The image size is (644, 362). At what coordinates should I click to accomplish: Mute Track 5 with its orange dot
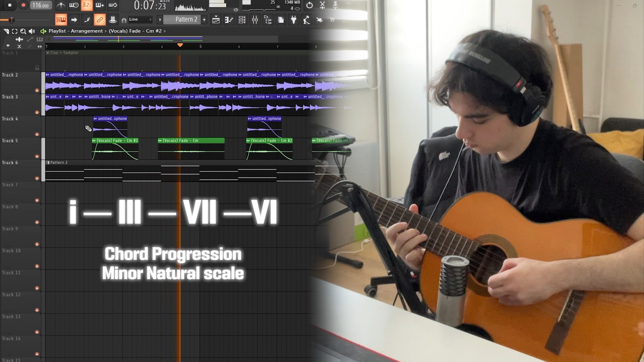coord(37,156)
